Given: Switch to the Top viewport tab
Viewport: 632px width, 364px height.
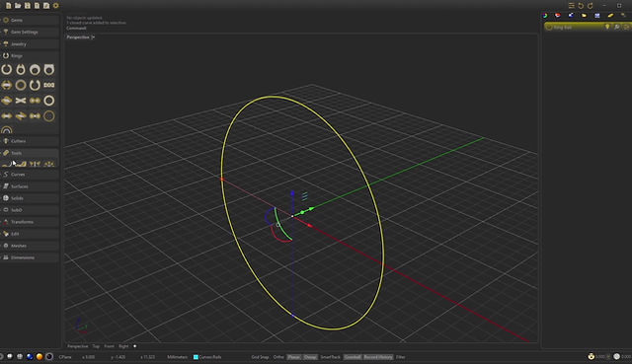Looking at the screenshot, I should (96, 346).
